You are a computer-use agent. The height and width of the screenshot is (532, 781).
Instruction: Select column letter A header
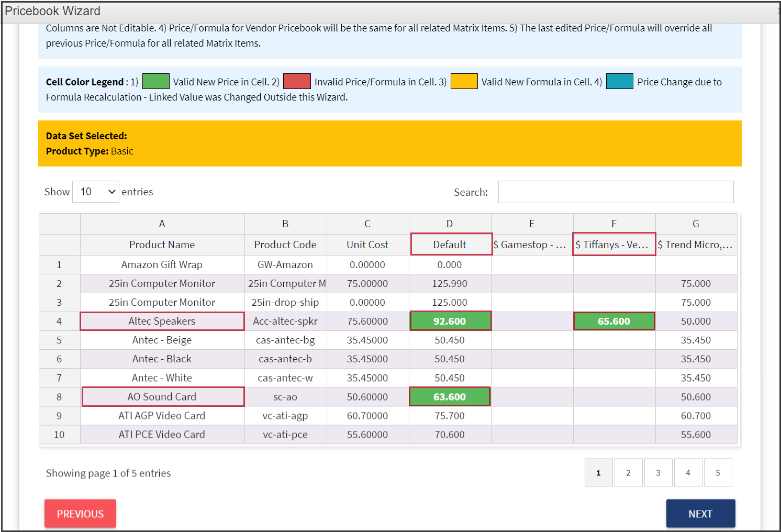[162, 224]
